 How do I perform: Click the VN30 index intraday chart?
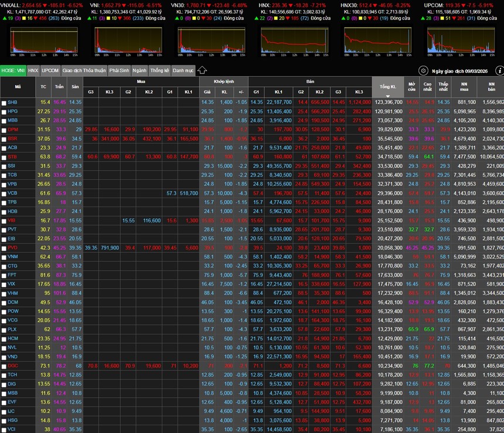point(210,40)
